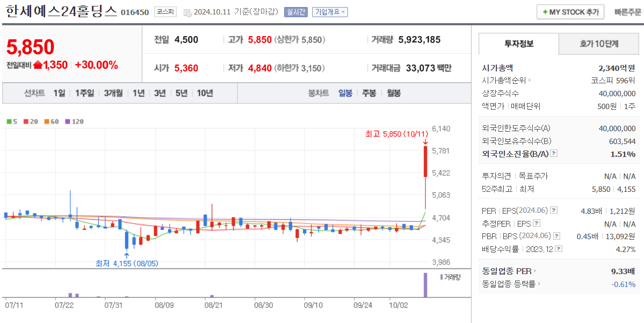Open help icon next to PBR BPS(2024.06)
Screen dimensions: 644x323
coord(557,236)
